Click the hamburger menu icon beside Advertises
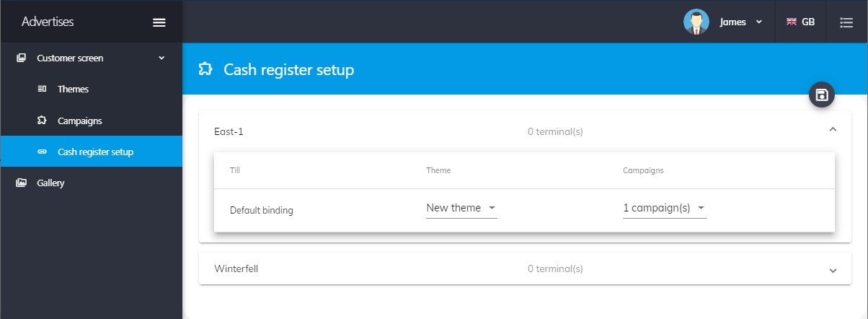Image resolution: width=868 pixels, height=319 pixels. pyautogui.click(x=159, y=22)
